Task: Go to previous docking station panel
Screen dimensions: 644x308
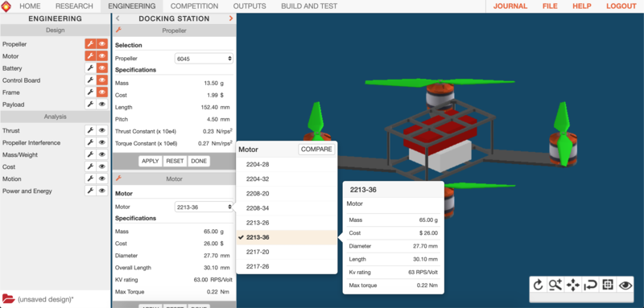Action: click(x=118, y=18)
